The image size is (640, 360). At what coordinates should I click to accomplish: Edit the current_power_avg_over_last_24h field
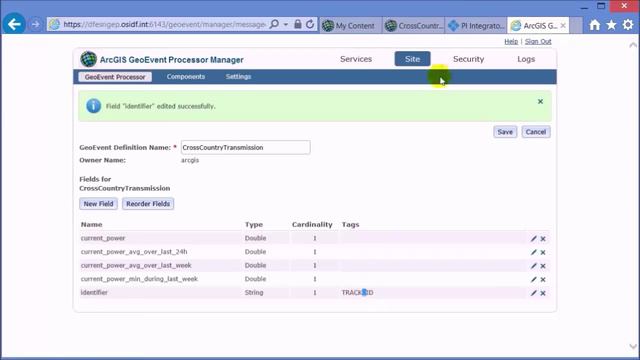(533, 252)
